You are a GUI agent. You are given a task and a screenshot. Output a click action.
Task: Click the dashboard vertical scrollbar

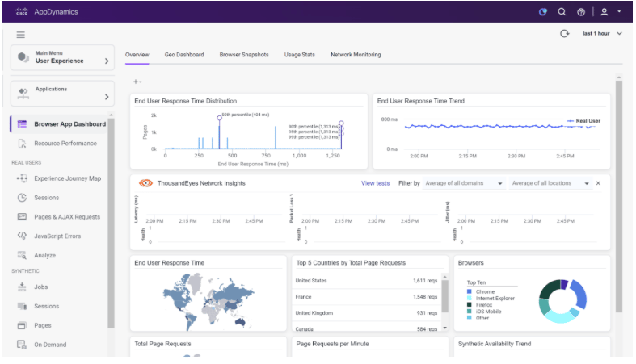[618, 196]
